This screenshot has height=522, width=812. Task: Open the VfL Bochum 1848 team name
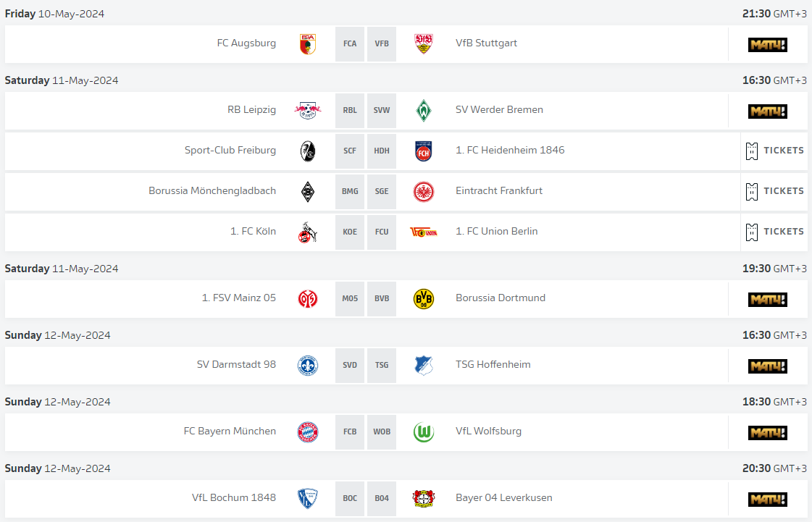234,497
